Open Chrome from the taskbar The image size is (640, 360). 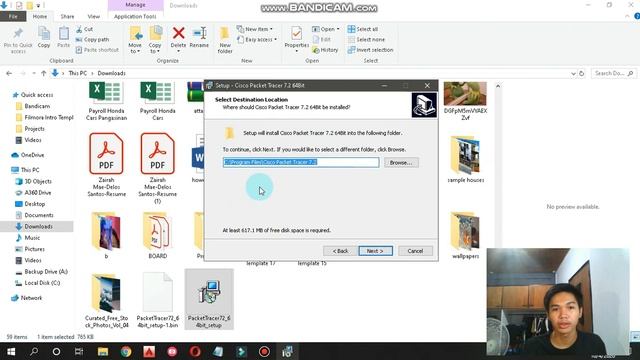pos(126,351)
